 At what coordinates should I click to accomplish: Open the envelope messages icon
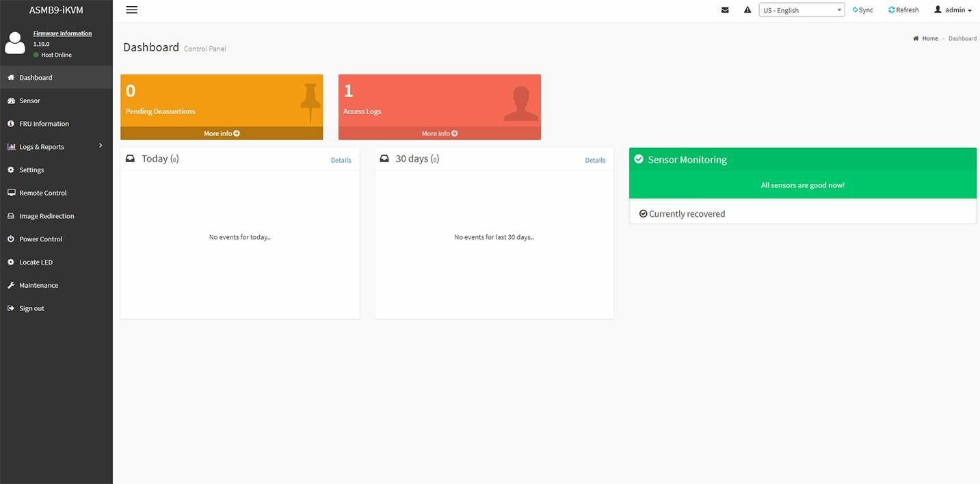coord(725,10)
